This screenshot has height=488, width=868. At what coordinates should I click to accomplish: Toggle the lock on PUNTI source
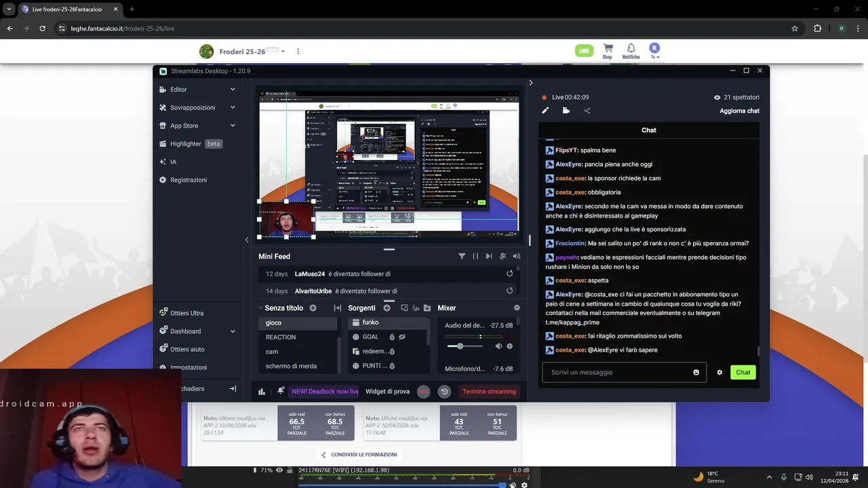(392, 366)
